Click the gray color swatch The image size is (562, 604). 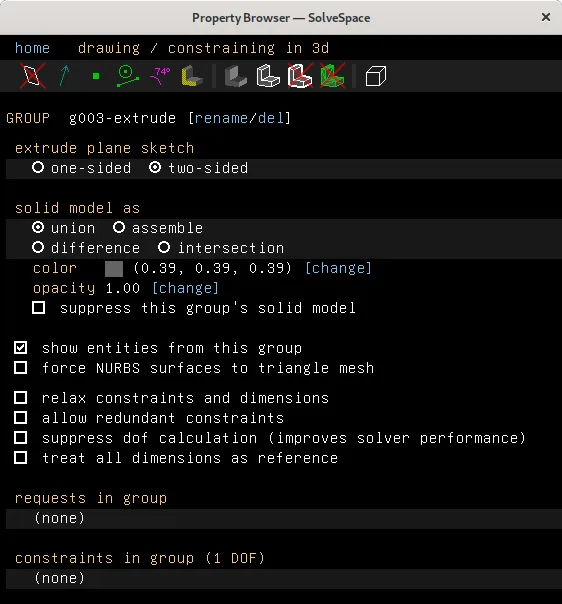coord(114,268)
